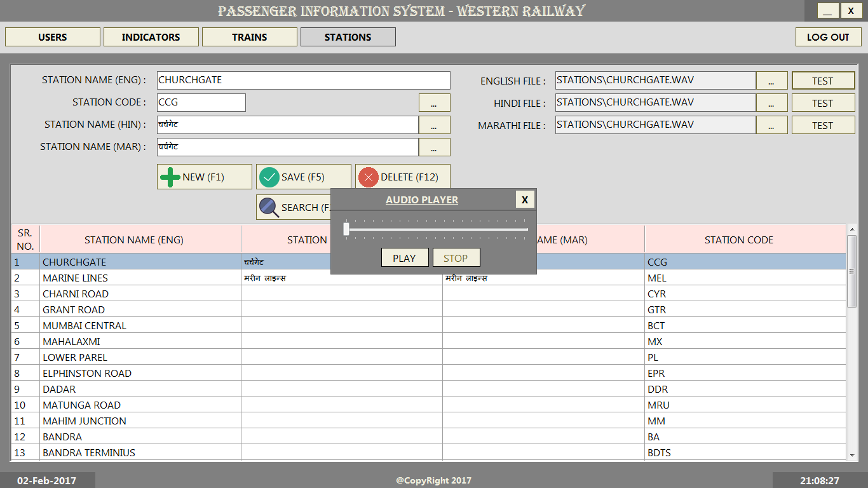Open the TRAINS tab
868x488 pixels.
coord(250,37)
